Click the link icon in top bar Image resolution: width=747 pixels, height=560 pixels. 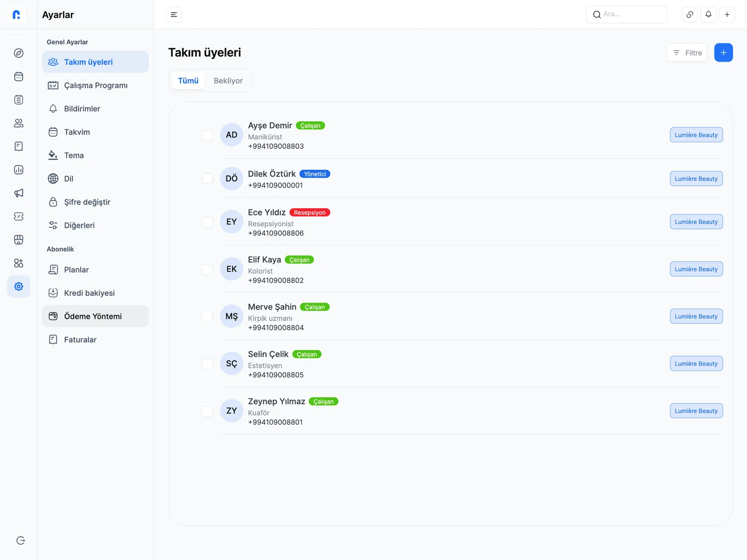690,14
